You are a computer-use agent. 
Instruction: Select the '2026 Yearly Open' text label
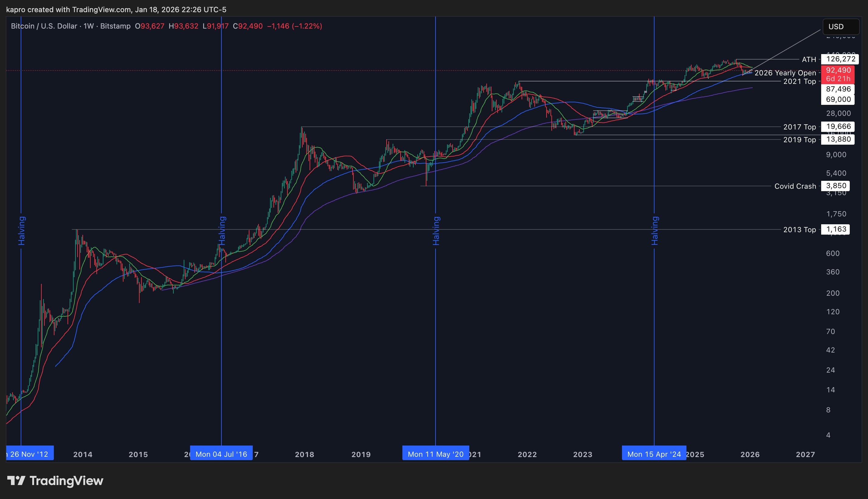click(785, 73)
